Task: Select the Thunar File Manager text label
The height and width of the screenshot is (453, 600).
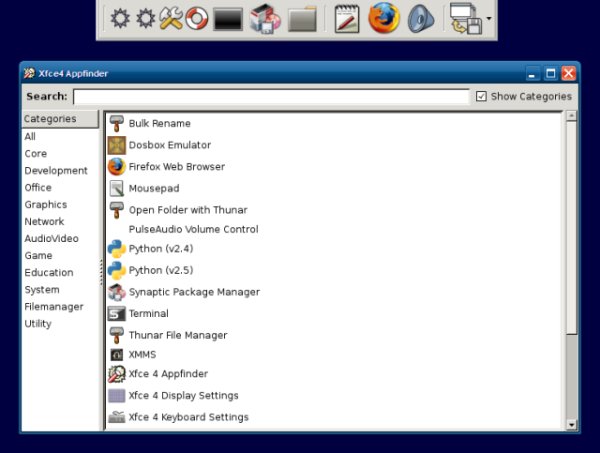Action: (178, 335)
